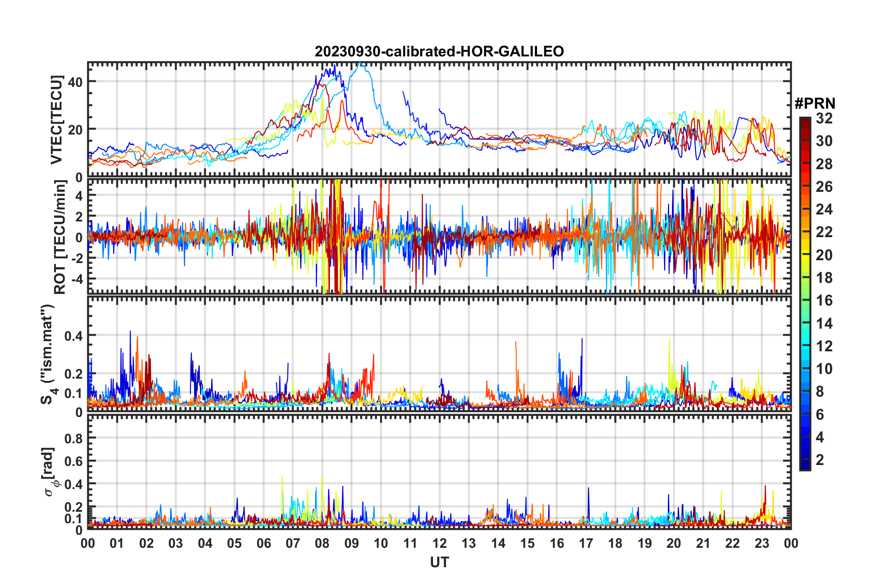This screenshot has height=588, width=879.
Task: Select colorbar tick label 28
Action: pos(824,164)
